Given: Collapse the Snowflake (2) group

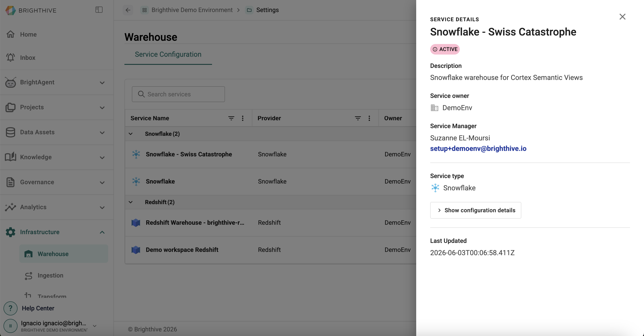Looking at the screenshot, I should [131, 134].
